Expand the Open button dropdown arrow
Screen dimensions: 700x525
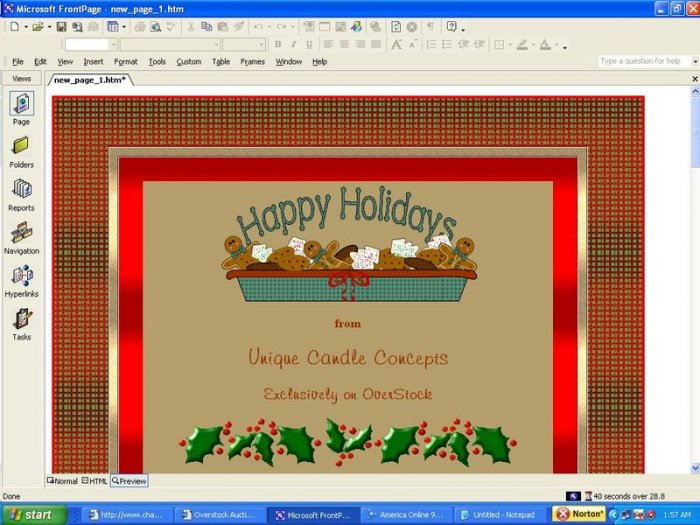click(49, 27)
